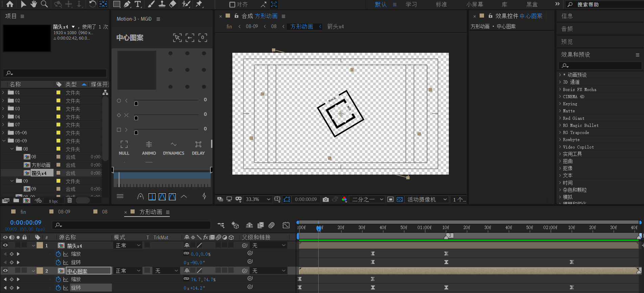Select the Type (T) tool
Viewport: 644px width, 293px height.
pyautogui.click(x=138, y=4)
